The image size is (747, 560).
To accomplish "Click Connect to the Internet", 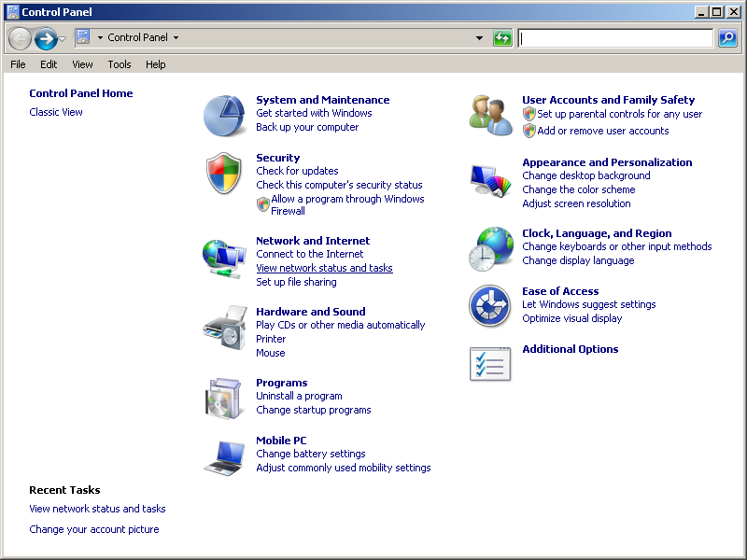I will click(310, 254).
